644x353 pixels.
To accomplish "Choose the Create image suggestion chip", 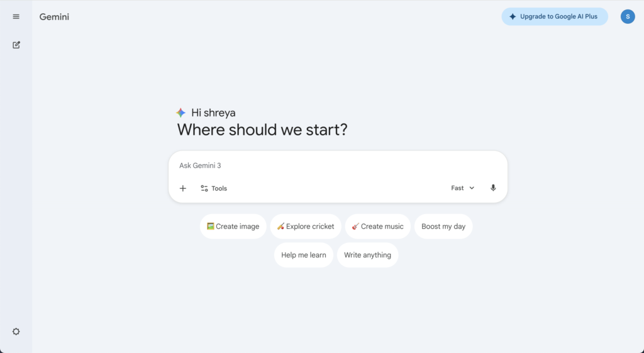I will tap(233, 227).
